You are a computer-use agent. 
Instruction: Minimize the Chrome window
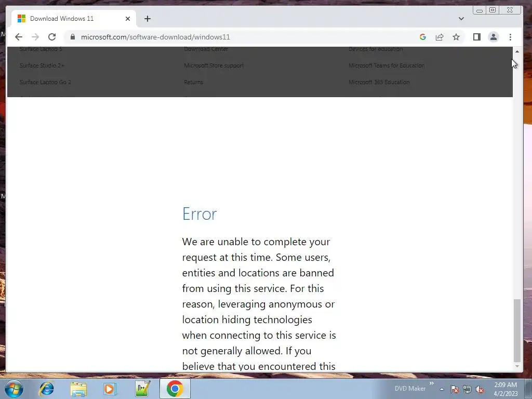[480, 10]
